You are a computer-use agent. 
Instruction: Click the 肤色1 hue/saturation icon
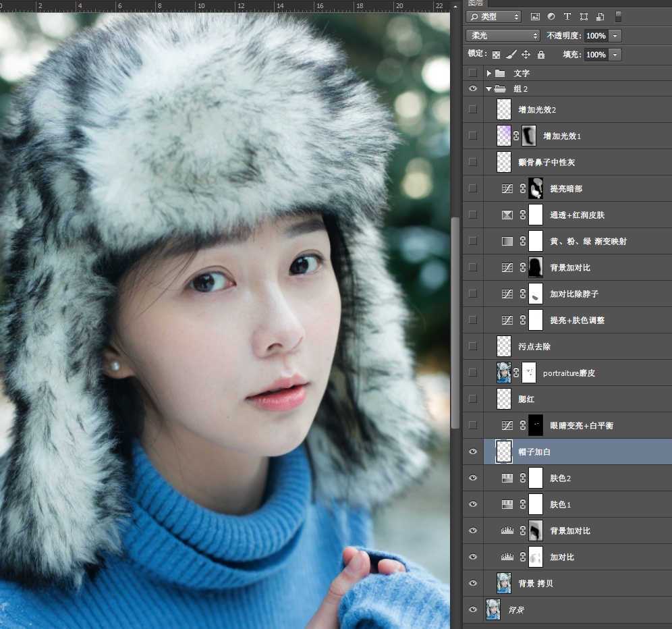(507, 504)
